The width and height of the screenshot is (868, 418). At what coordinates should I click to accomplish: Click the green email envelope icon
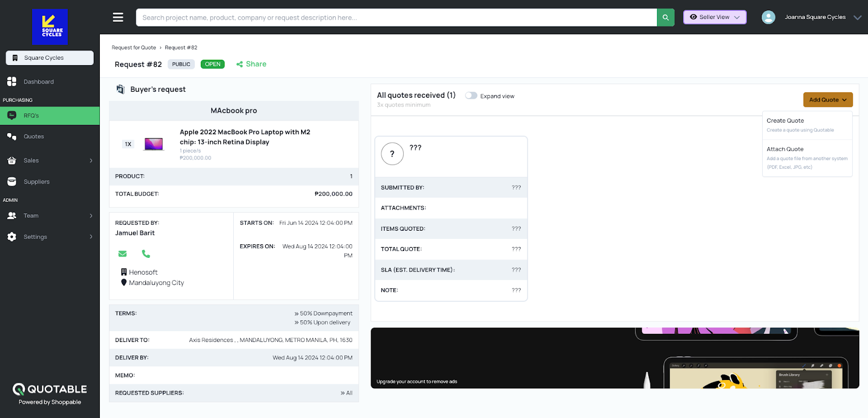click(123, 254)
